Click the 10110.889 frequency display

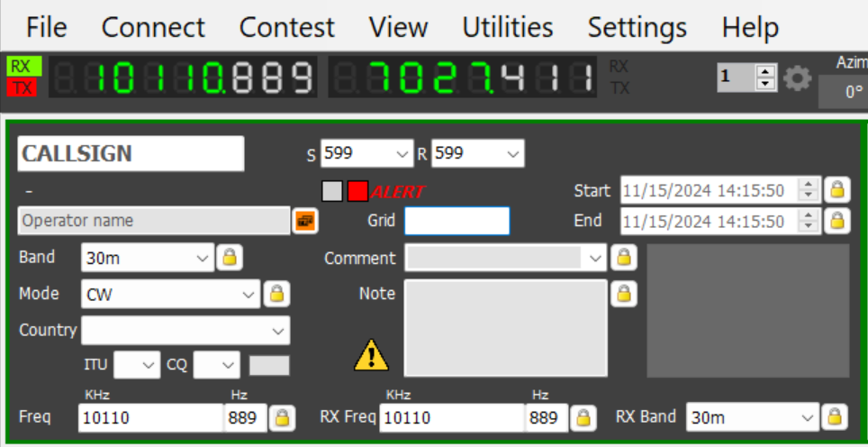tap(183, 77)
